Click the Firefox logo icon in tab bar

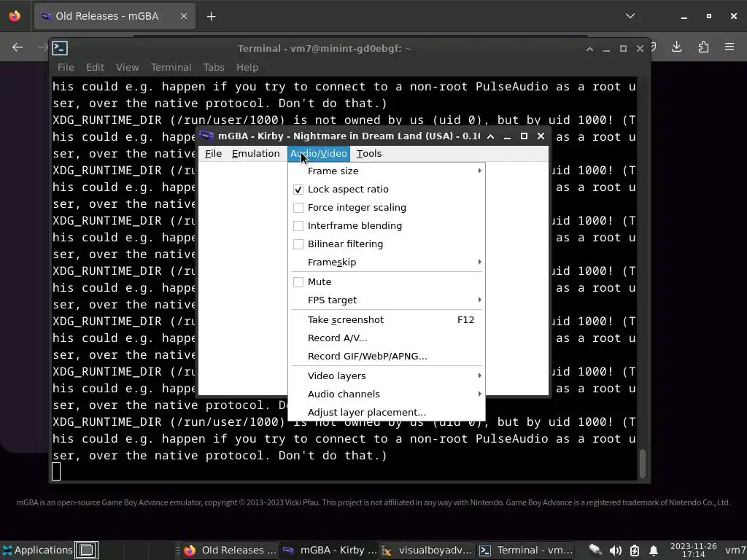point(15,16)
